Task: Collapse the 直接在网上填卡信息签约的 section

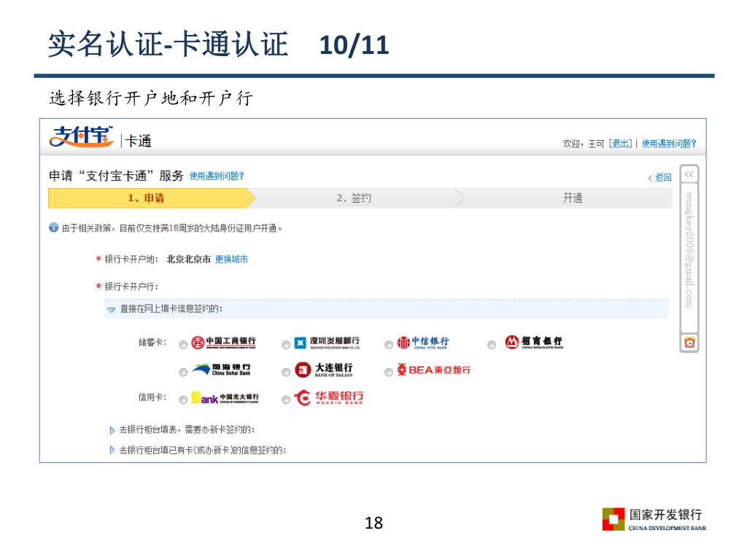Action: point(112,309)
